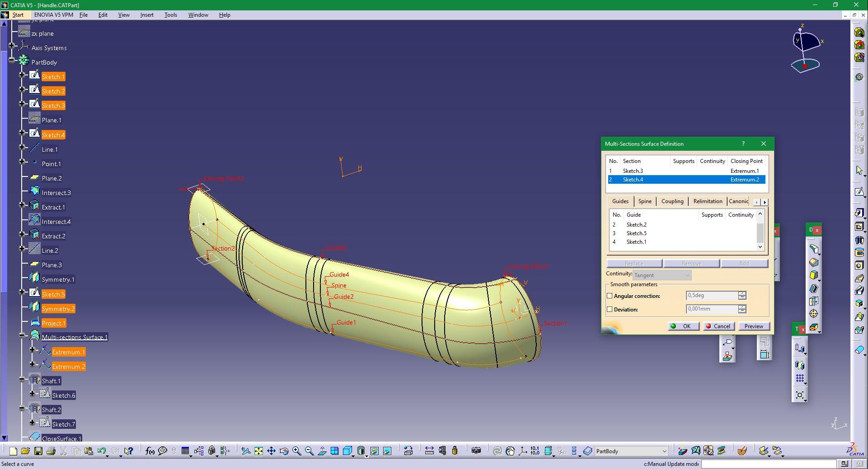Open the Formula f(x) editor
Image resolution: width=868 pixels, height=469 pixels.
[150, 451]
